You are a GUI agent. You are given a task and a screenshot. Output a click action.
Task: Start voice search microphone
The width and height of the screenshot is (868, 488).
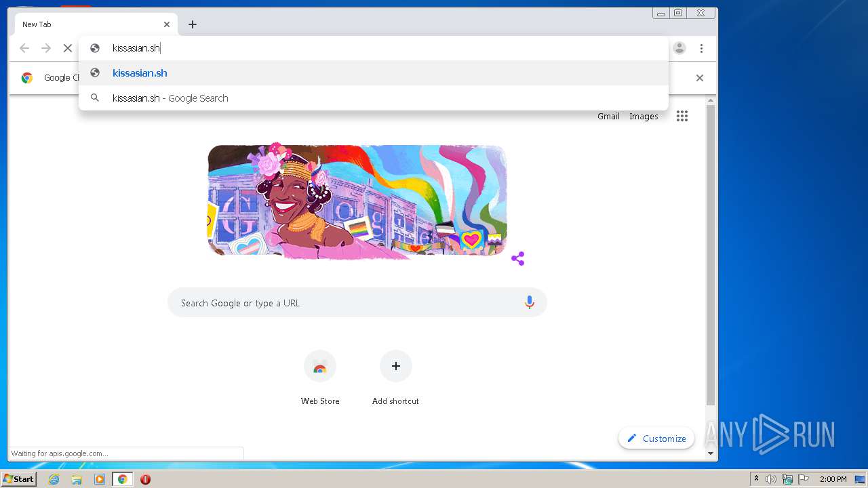(x=530, y=303)
